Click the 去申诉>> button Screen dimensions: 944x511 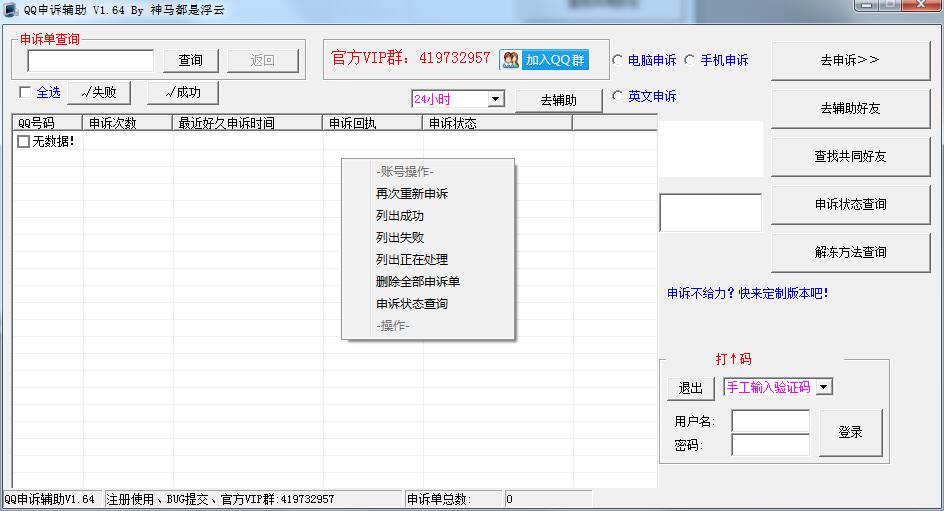click(x=850, y=60)
